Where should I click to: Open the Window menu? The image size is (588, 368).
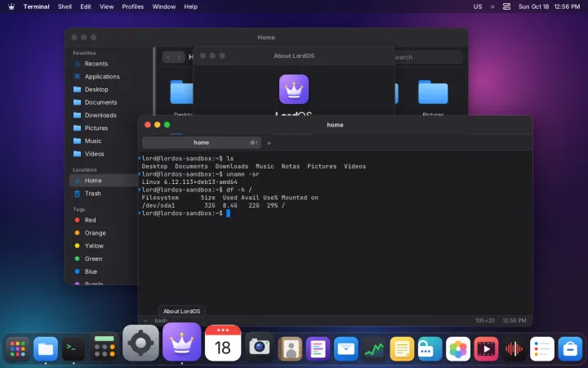tap(164, 7)
